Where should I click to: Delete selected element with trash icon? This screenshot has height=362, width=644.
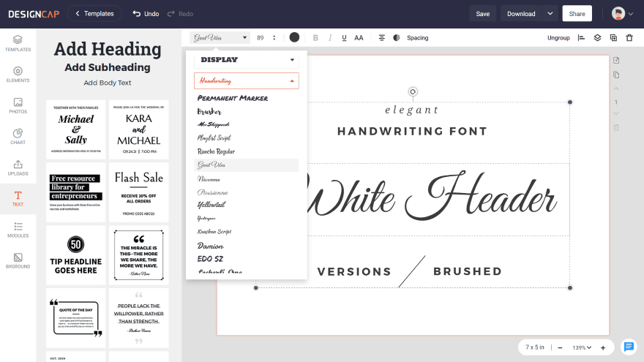pyautogui.click(x=629, y=37)
